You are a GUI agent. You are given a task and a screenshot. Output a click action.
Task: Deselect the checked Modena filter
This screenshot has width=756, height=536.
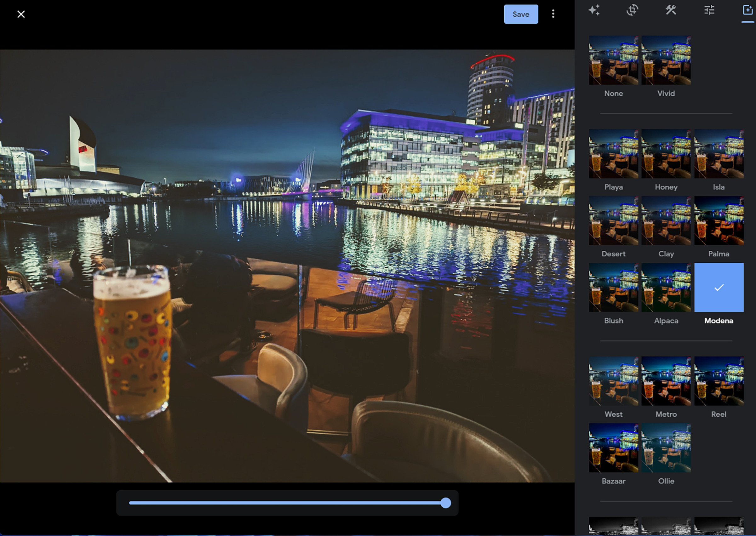click(x=719, y=287)
